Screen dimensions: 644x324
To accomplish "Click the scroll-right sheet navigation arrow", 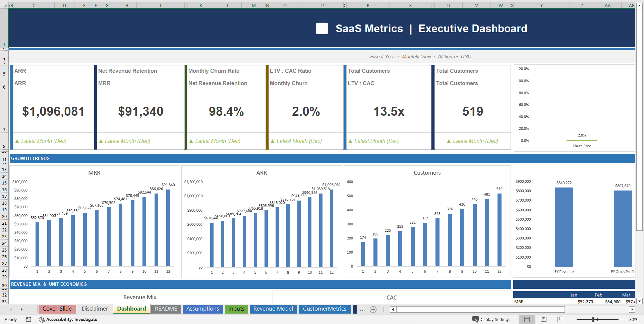I will point(22,309).
